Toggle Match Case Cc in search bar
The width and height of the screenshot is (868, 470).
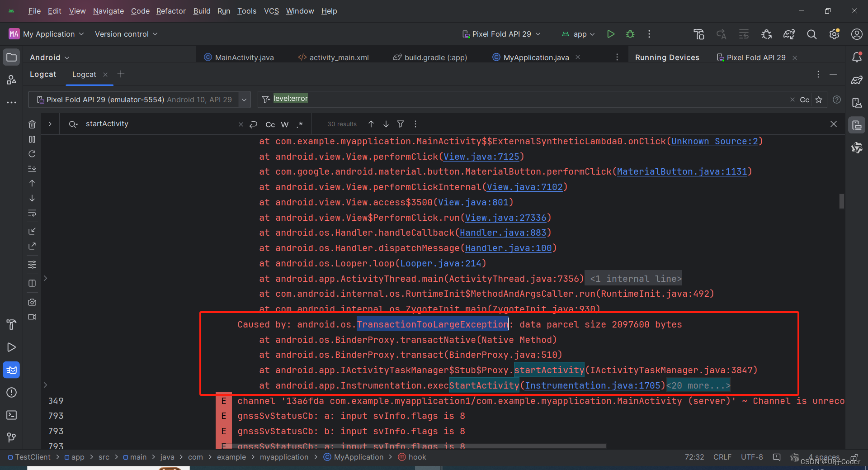click(270, 124)
